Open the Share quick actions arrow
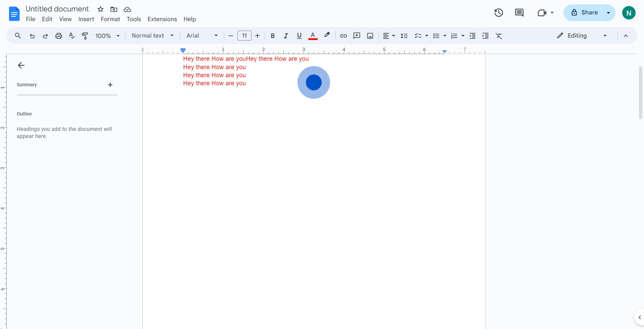 click(608, 13)
